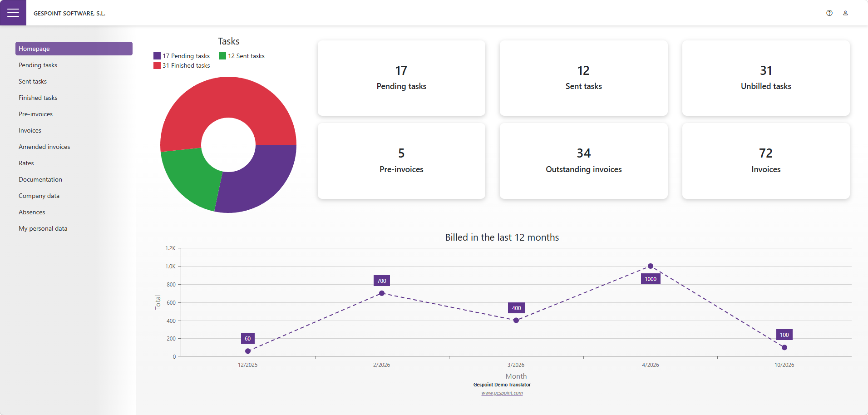Open the 31 Unbilled tasks card
The height and width of the screenshot is (415, 868).
point(766,78)
